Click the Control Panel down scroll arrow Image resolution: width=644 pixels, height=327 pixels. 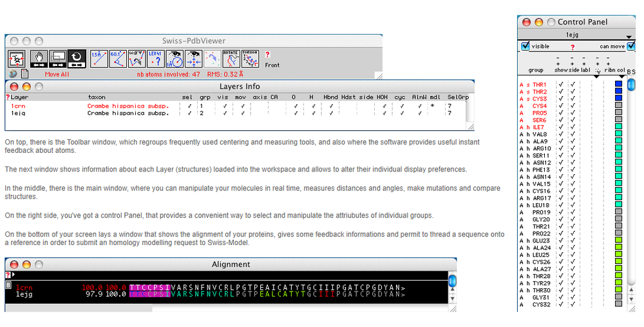[631, 300]
